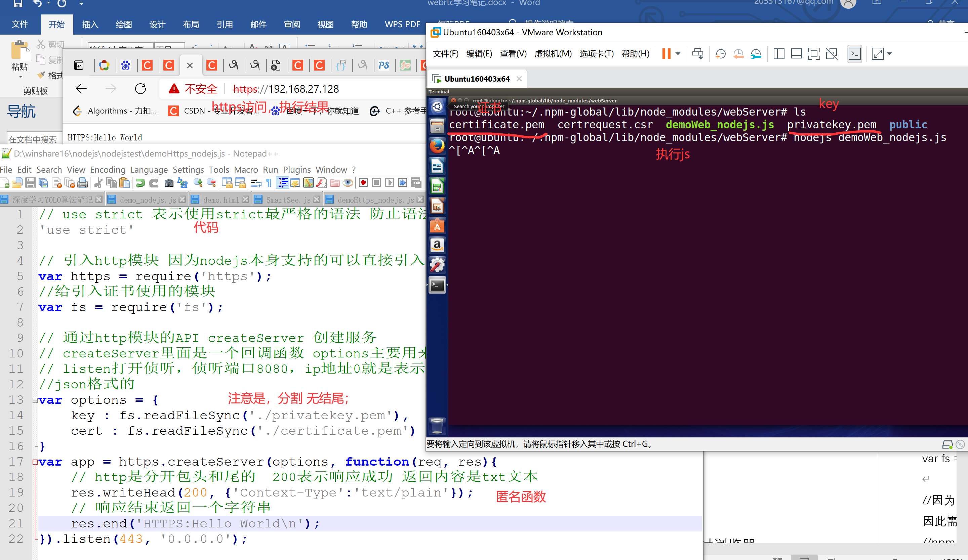Toggle VMware console view button

click(x=854, y=54)
